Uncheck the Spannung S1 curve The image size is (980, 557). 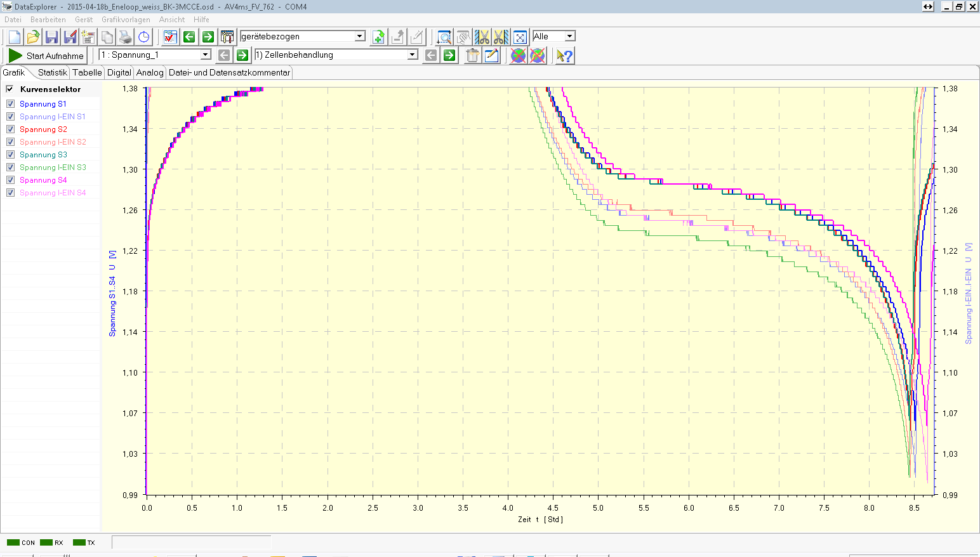click(10, 104)
